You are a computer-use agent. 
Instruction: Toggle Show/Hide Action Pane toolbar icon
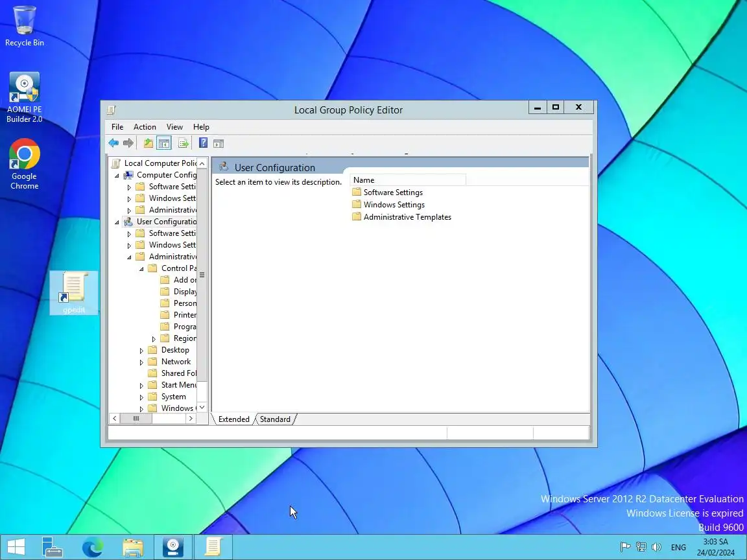coord(218,143)
